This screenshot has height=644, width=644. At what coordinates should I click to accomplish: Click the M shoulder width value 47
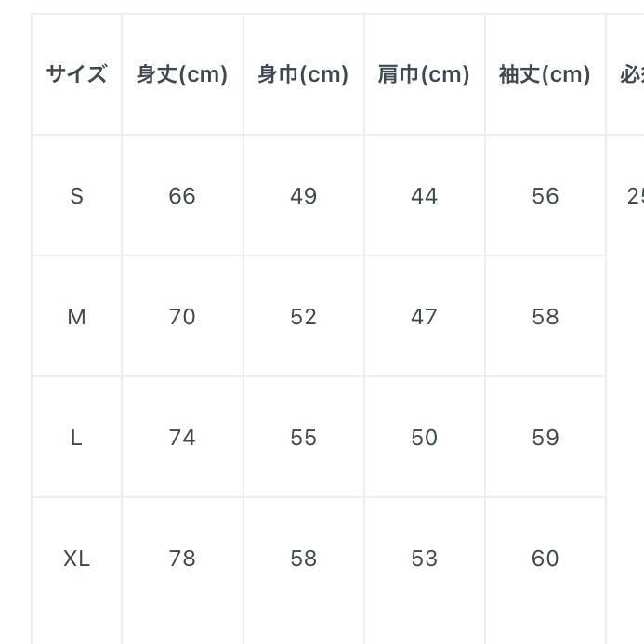tap(424, 317)
